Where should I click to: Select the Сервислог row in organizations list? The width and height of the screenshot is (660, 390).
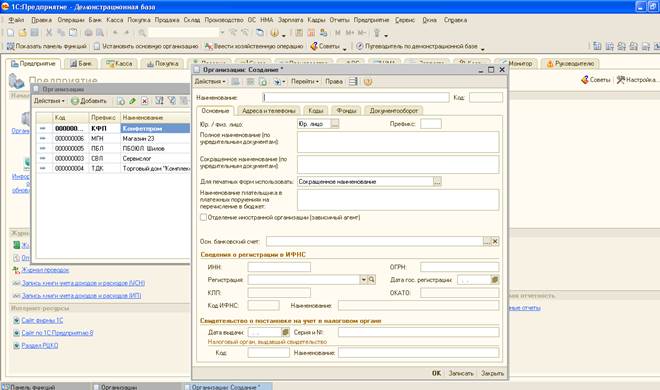pos(113,158)
